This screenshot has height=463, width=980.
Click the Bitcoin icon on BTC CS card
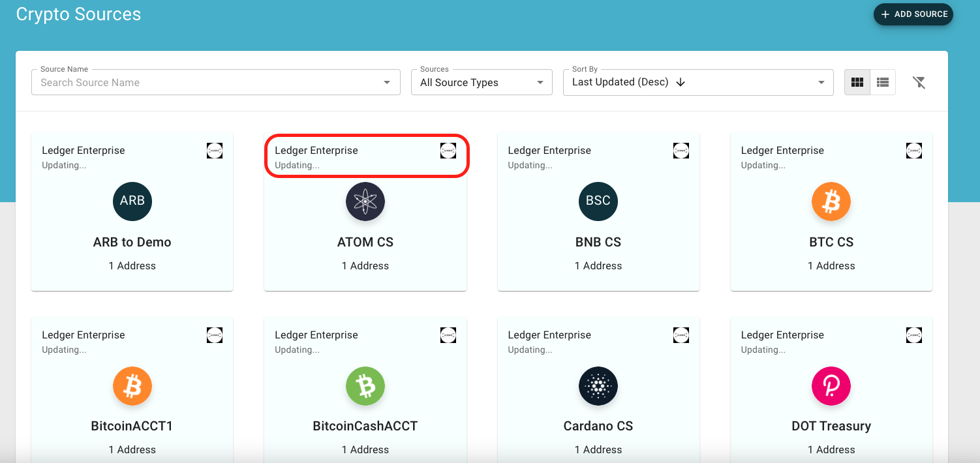831,201
